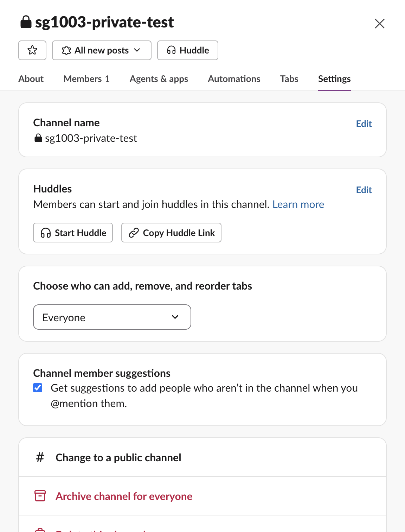Open the Members tab
The width and height of the screenshot is (405, 532).
[x=86, y=79]
